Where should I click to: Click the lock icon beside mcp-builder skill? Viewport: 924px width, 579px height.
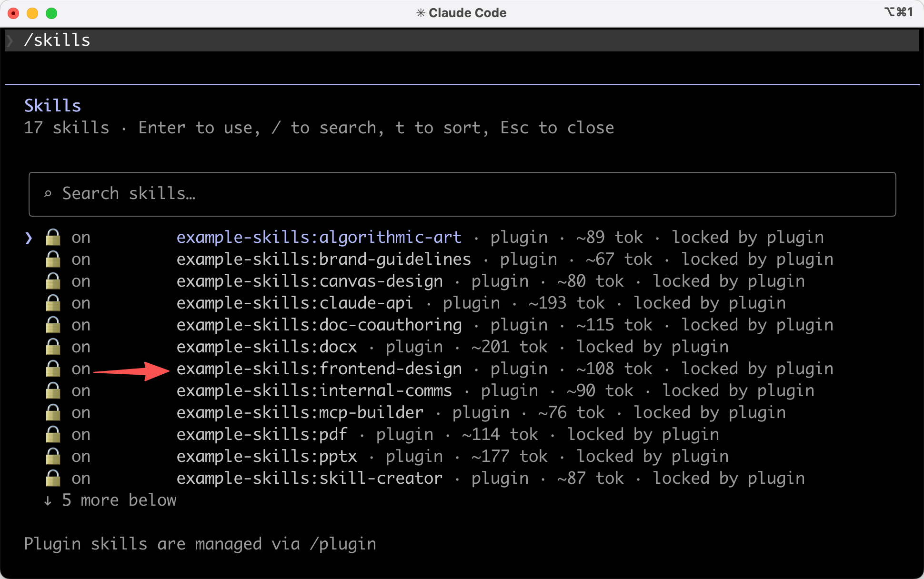(x=53, y=412)
